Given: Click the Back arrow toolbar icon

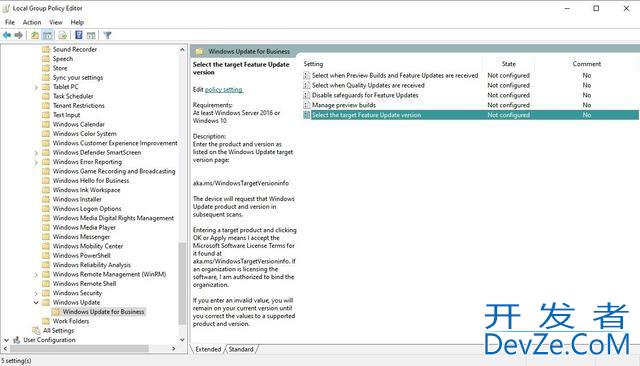Looking at the screenshot, I should [7, 35].
